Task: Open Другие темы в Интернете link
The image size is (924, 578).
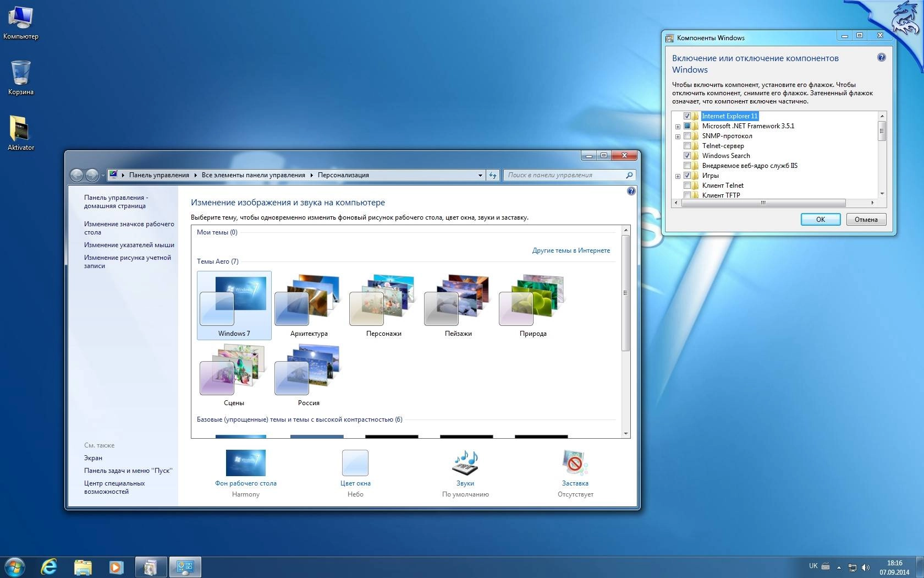Action: [571, 250]
